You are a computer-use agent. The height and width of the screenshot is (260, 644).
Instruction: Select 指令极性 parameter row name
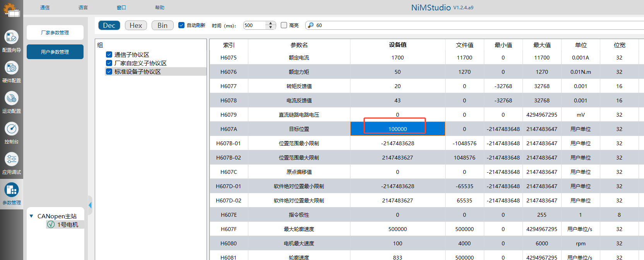pyautogui.click(x=299, y=215)
